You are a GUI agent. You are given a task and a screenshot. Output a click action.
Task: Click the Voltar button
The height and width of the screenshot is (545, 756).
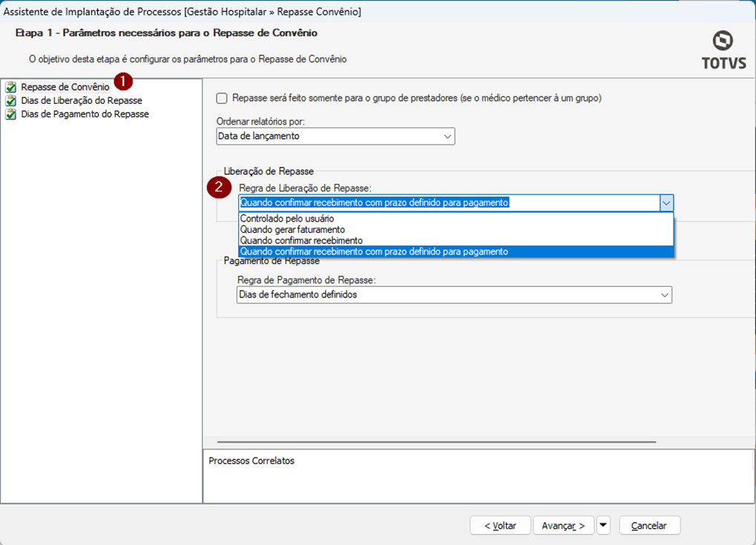coord(500,525)
